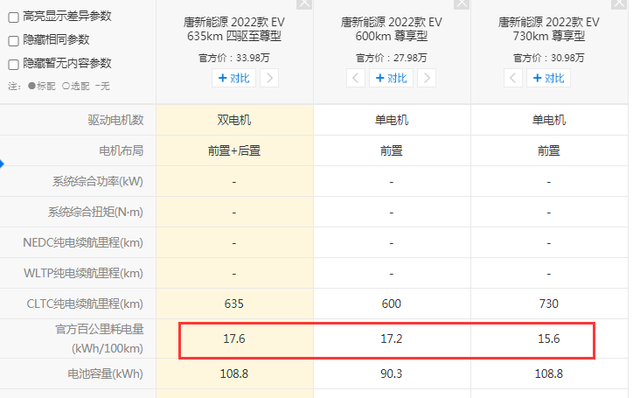Add 730km 尊享型 to 对比

coord(549,78)
